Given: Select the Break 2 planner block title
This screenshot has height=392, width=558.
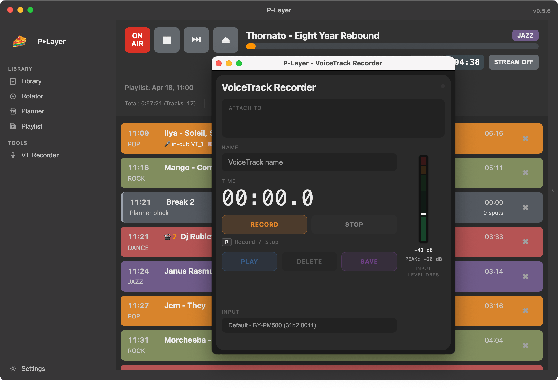Looking at the screenshot, I should click(x=180, y=202).
